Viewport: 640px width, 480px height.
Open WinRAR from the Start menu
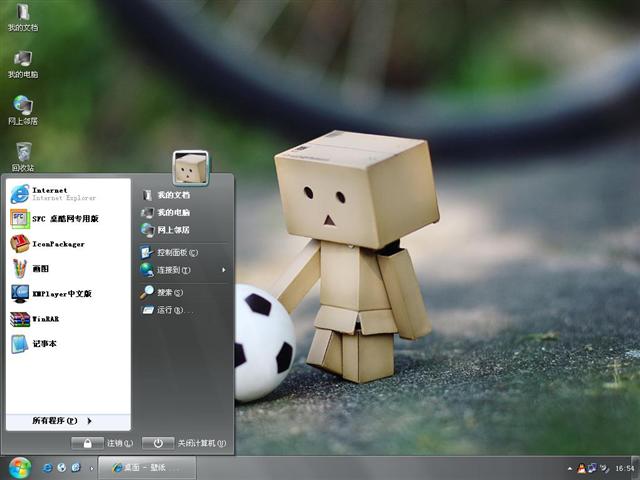click(x=45, y=319)
